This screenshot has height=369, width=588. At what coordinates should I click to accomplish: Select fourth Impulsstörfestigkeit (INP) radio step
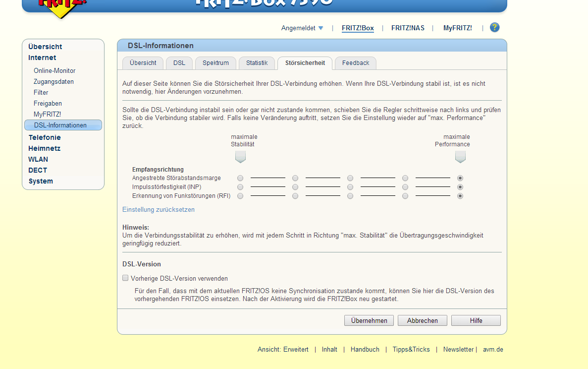[405, 187]
